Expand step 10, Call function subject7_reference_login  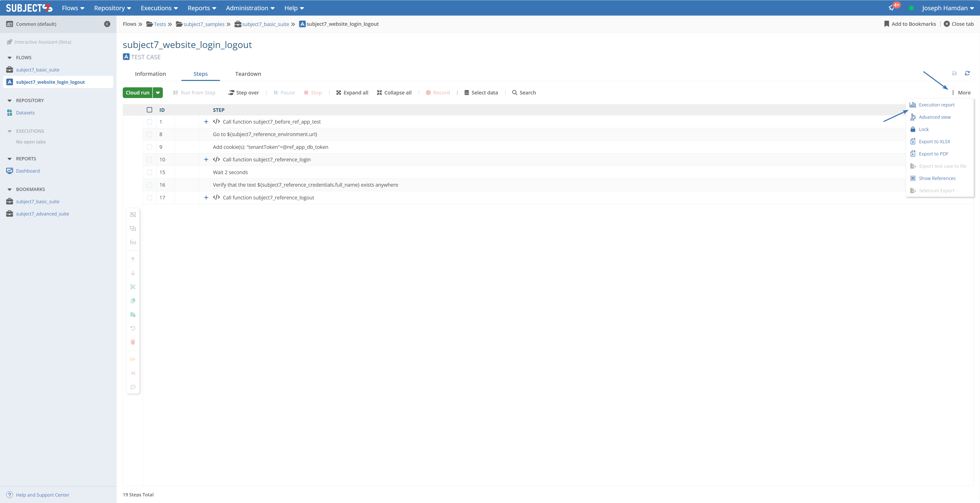tap(206, 159)
